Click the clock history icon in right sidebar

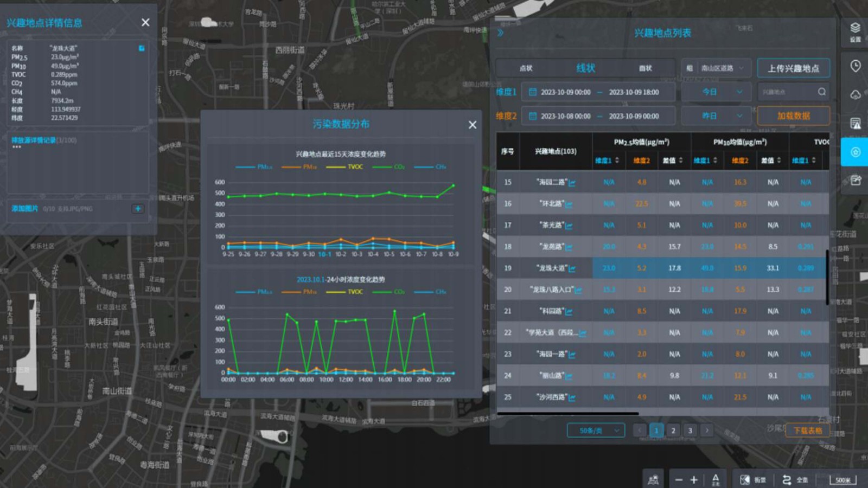[x=855, y=66]
